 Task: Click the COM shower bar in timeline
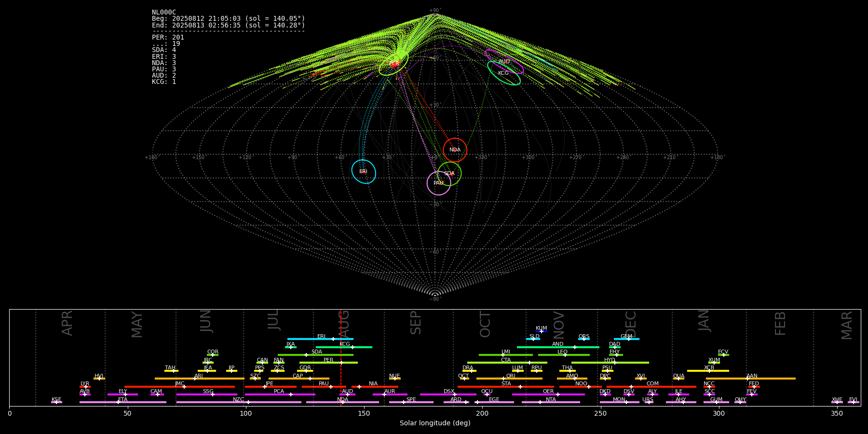652,386
